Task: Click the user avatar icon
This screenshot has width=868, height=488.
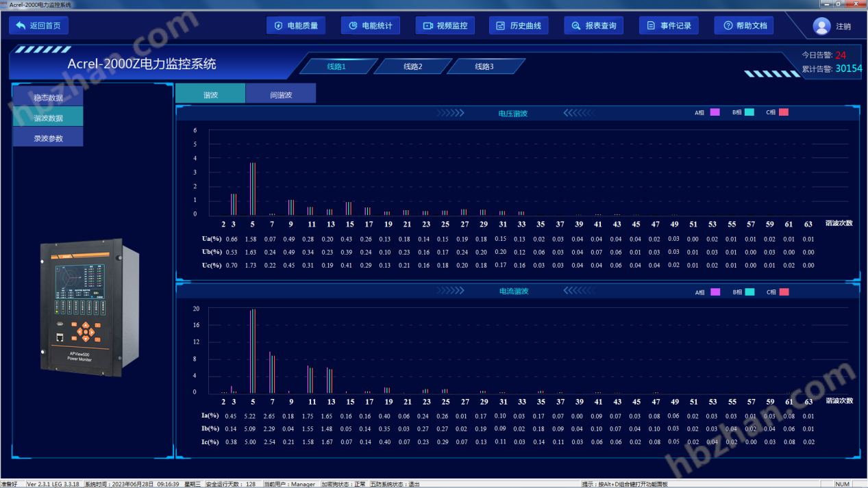Action: tap(821, 26)
